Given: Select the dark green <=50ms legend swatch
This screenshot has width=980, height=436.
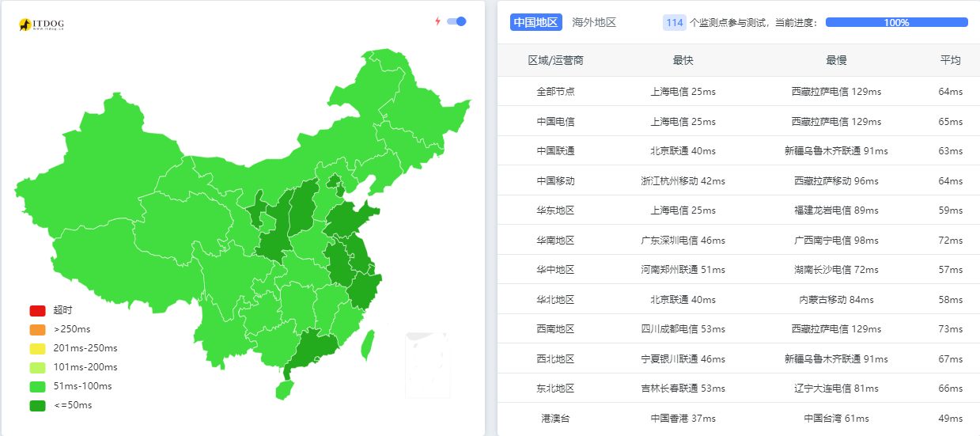Looking at the screenshot, I should 37,405.
